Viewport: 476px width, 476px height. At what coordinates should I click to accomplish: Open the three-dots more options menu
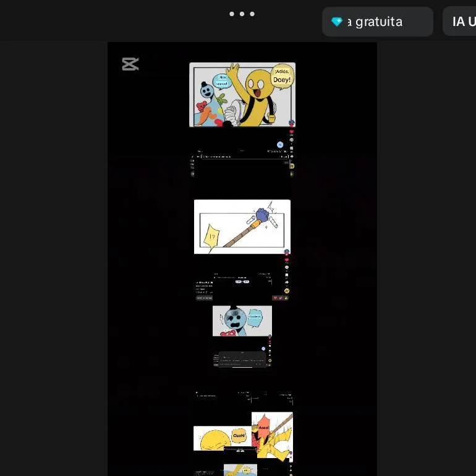(x=242, y=14)
